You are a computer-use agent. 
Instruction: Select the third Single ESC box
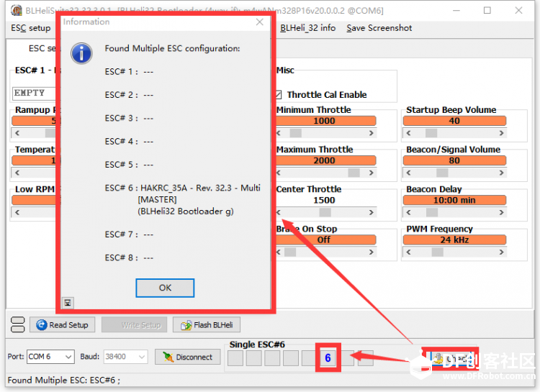pyautogui.click(x=272, y=358)
